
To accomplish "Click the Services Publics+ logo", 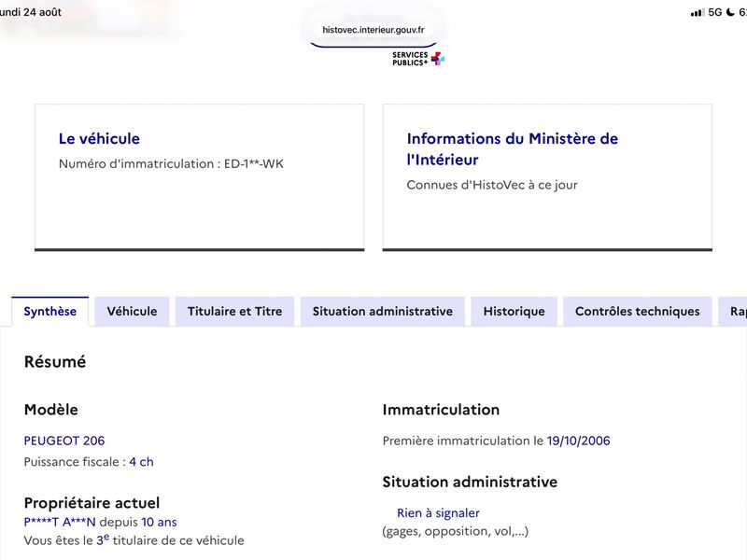I will (418, 59).
